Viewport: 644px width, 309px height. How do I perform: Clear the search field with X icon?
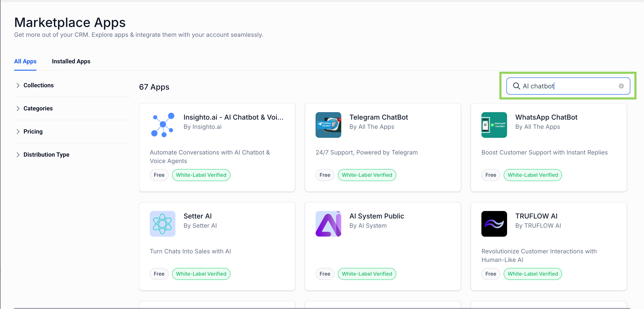tap(621, 86)
